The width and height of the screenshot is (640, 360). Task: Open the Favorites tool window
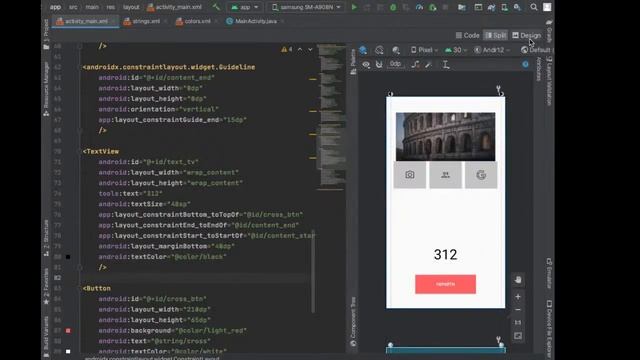[x=46, y=287]
